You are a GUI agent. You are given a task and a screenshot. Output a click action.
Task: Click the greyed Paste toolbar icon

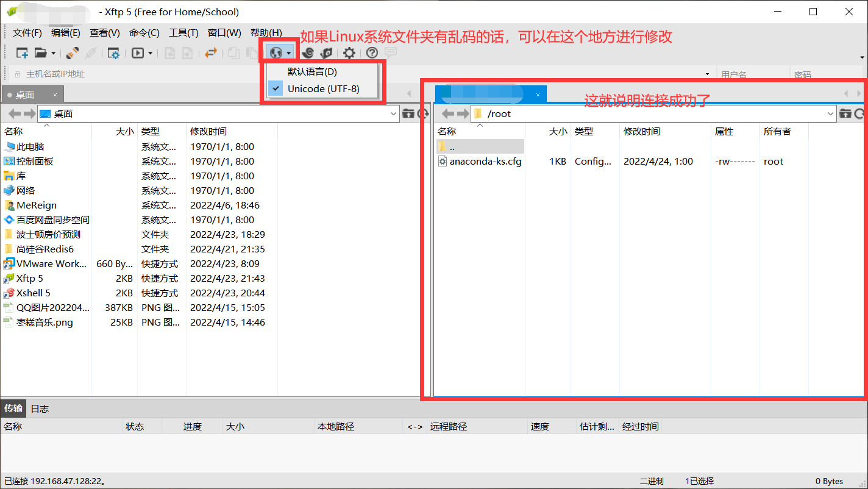tap(251, 53)
